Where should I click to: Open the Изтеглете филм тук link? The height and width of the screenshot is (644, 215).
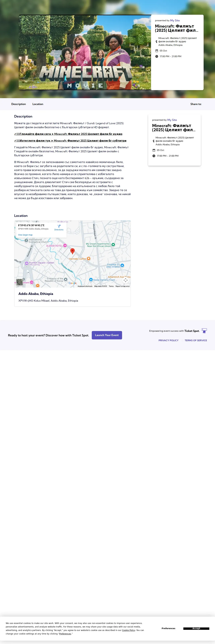coord(70,141)
